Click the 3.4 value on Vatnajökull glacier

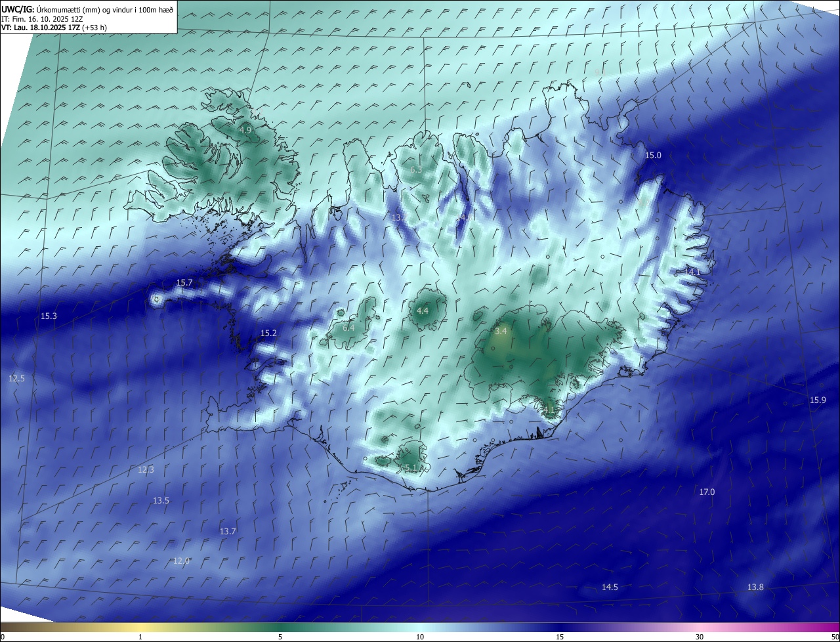[x=501, y=332]
